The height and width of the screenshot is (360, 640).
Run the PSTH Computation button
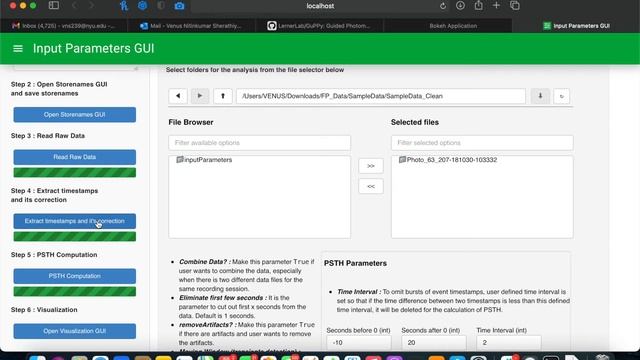75,276
